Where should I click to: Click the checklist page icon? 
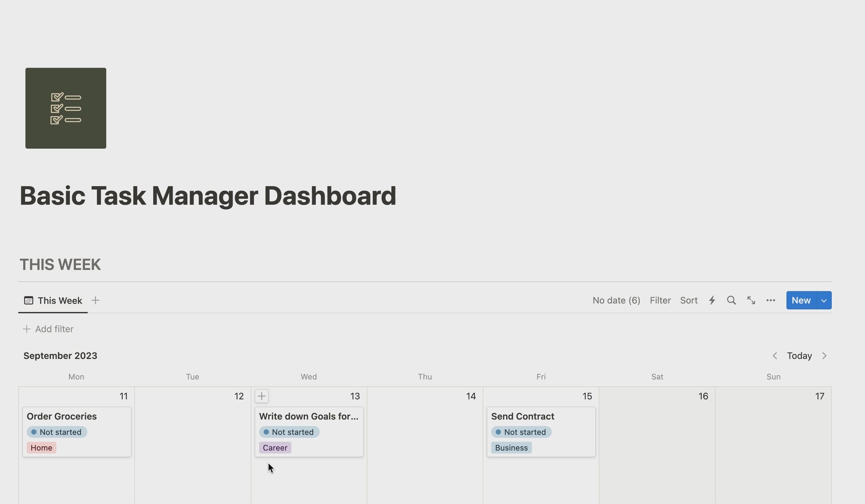coord(66,108)
